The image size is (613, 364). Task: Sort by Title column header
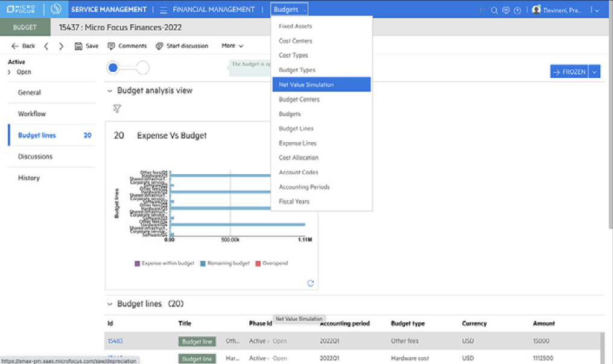185,324
